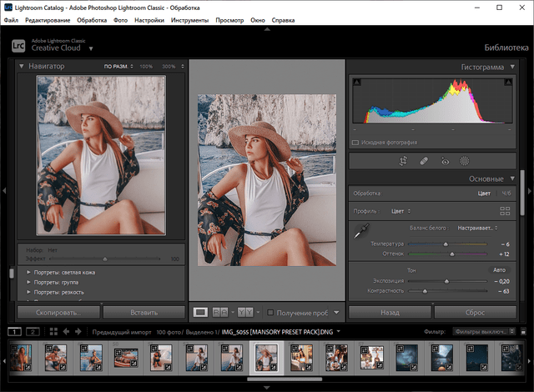
Task: Enable the soft proofing checkbox
Action: (x=270, y=312)
